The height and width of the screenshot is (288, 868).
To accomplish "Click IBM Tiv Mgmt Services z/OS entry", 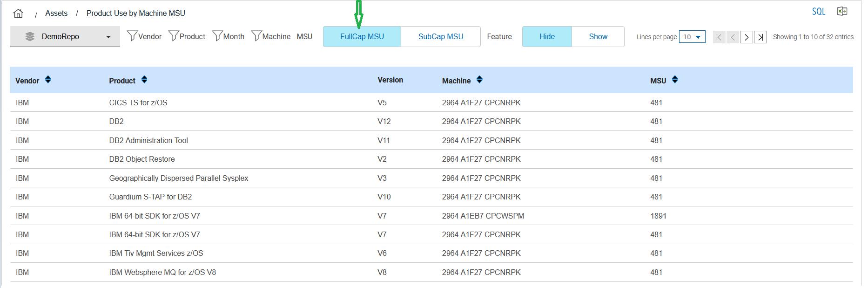I will [x=156, y=253].
